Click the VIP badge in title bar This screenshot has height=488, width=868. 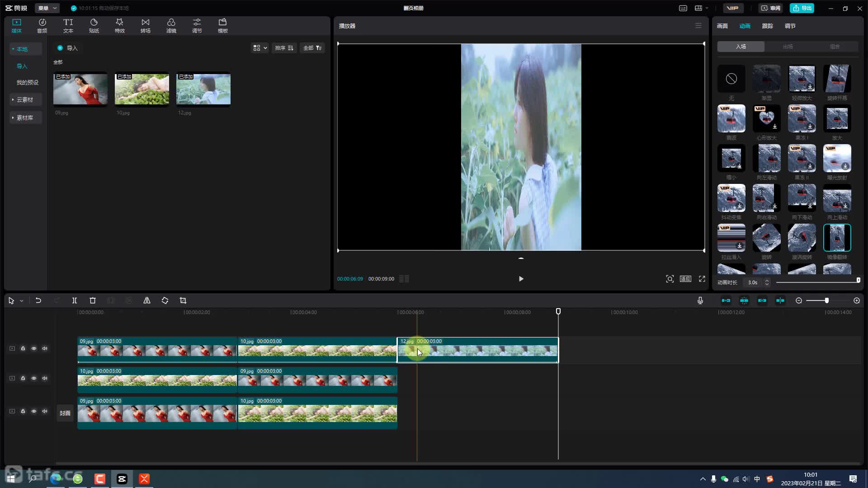pos(732,8)
